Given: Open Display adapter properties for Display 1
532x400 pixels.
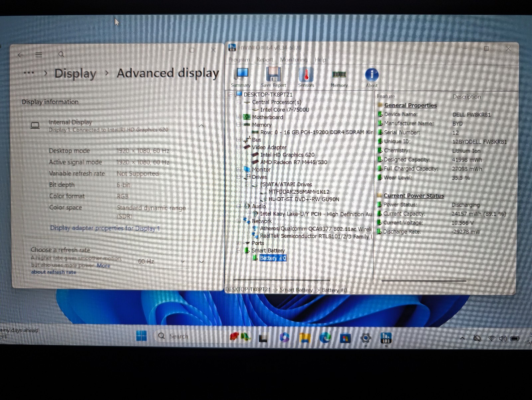Looking at the screenshot, I should point(105,228).
